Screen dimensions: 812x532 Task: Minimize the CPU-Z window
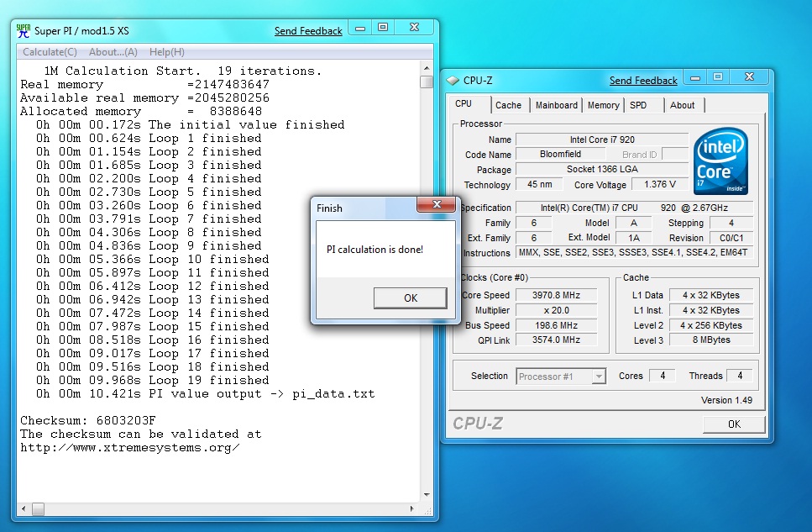point(695,77)
